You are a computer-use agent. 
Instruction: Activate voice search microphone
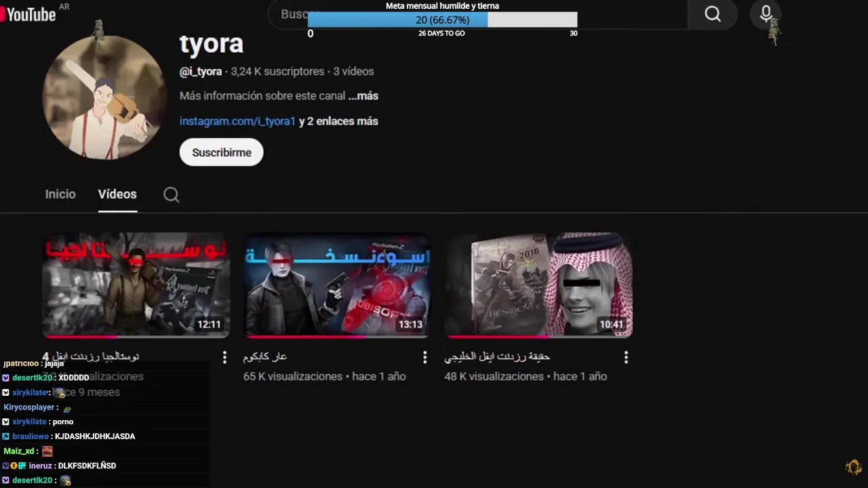766,14
